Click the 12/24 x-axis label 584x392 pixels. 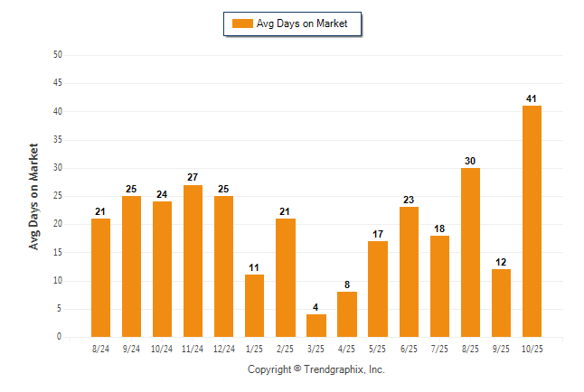[223, 348]
